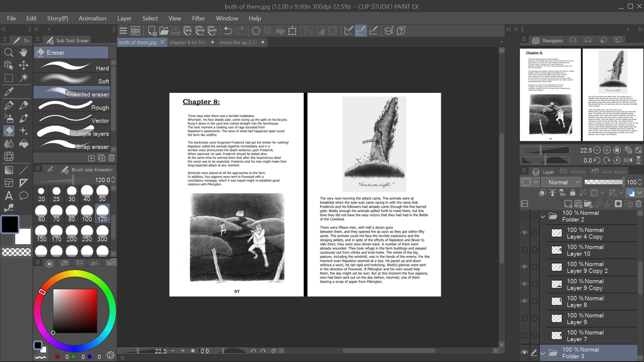This screenshot has width=644, height=362.
Task: Select the Balloon tool
Action: point(24,196)
